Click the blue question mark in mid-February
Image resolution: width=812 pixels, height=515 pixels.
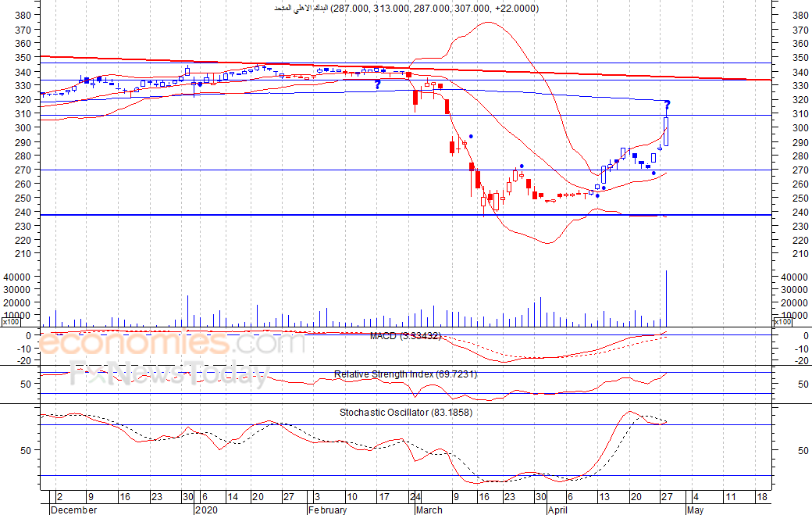pyautogui.click(x=378, y=84)
